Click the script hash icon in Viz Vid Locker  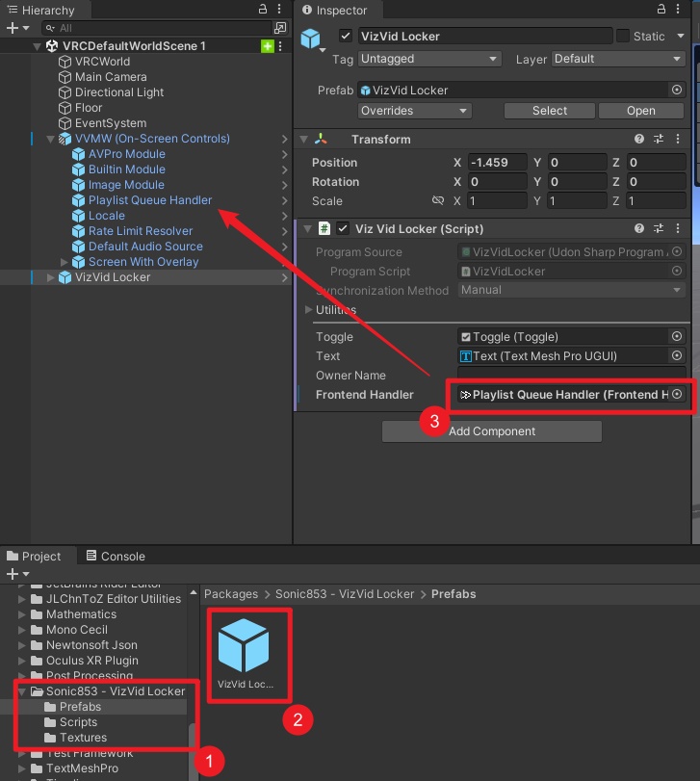[x=324, y=228]
